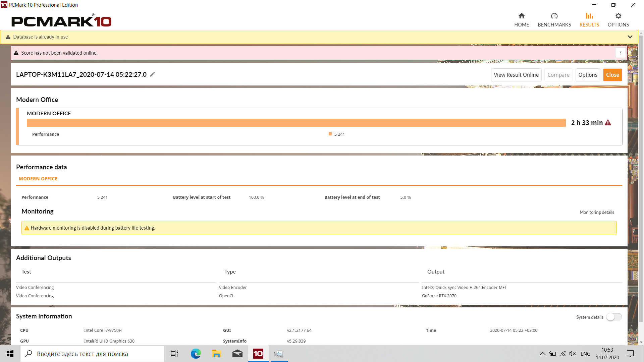Toggle System details switch

614,317
